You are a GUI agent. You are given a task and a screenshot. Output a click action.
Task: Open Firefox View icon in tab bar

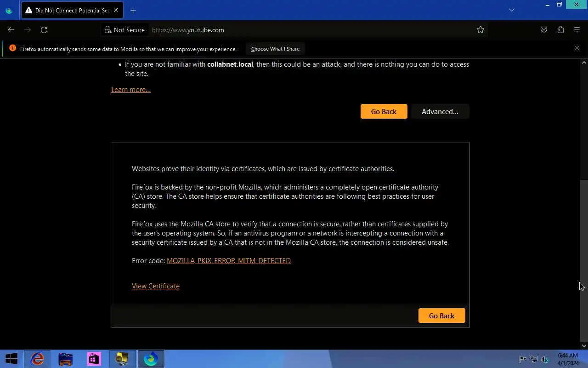(x=9, y=10)
